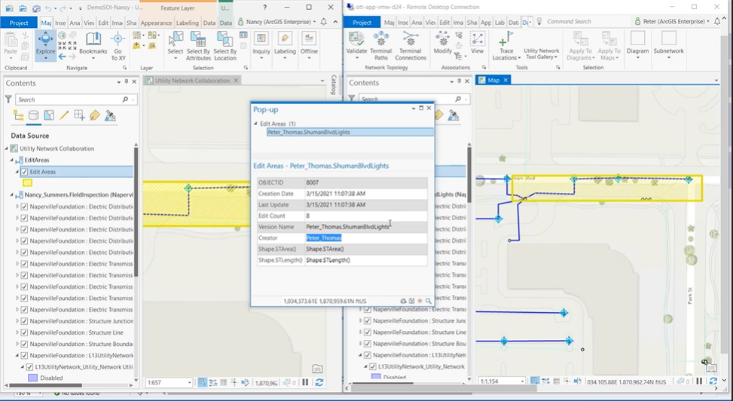Select Peter_Thomas.ShumanBlvdLights in pop-up list

pyautogui.click(x=308, y=132)
